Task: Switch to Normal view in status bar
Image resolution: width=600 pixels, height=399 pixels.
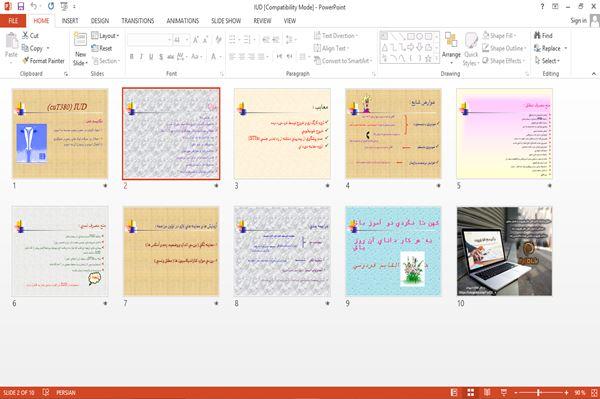Action: pyautogui.click(x=454, y=392)
